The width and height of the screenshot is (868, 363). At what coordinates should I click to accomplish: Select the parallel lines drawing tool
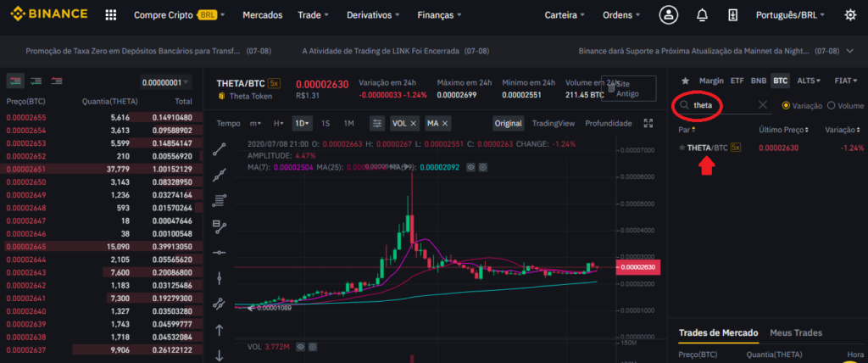click(x=220, y=201)
